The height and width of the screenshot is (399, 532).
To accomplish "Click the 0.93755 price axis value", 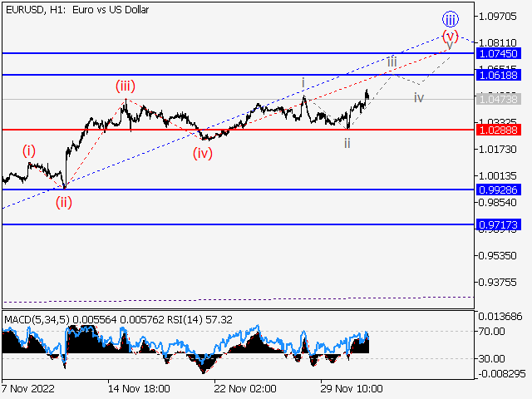I will [498, 283].
